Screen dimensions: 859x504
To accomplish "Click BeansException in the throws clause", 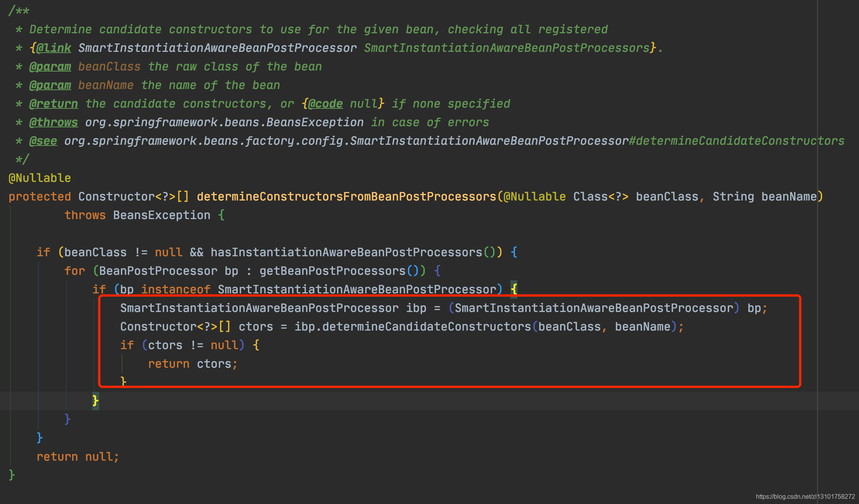I will [x=161, y=215].
